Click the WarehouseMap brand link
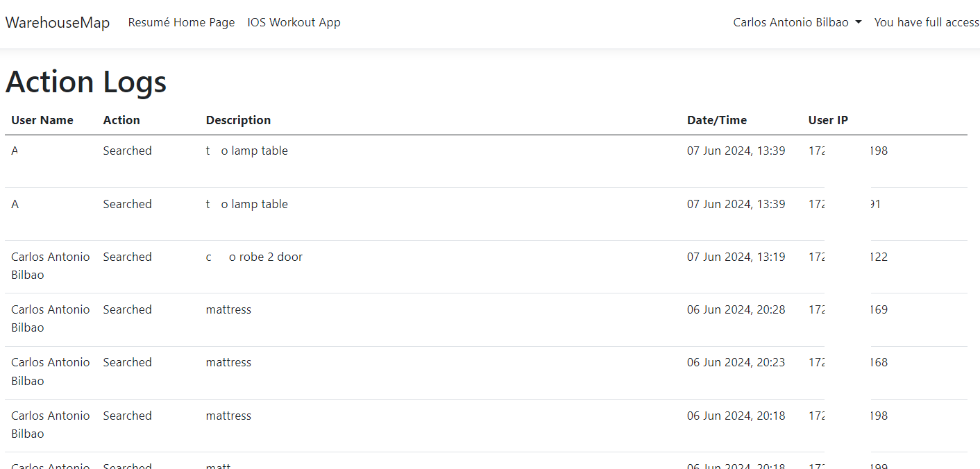Viewport: 980px width, 469px height. tap(58, 22)
